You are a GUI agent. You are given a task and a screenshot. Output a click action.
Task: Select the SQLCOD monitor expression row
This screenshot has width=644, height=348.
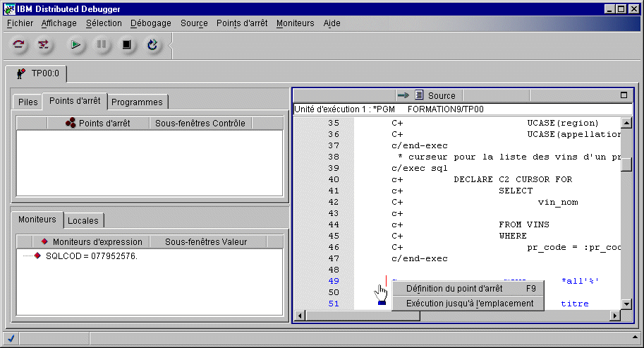(91, 256)
